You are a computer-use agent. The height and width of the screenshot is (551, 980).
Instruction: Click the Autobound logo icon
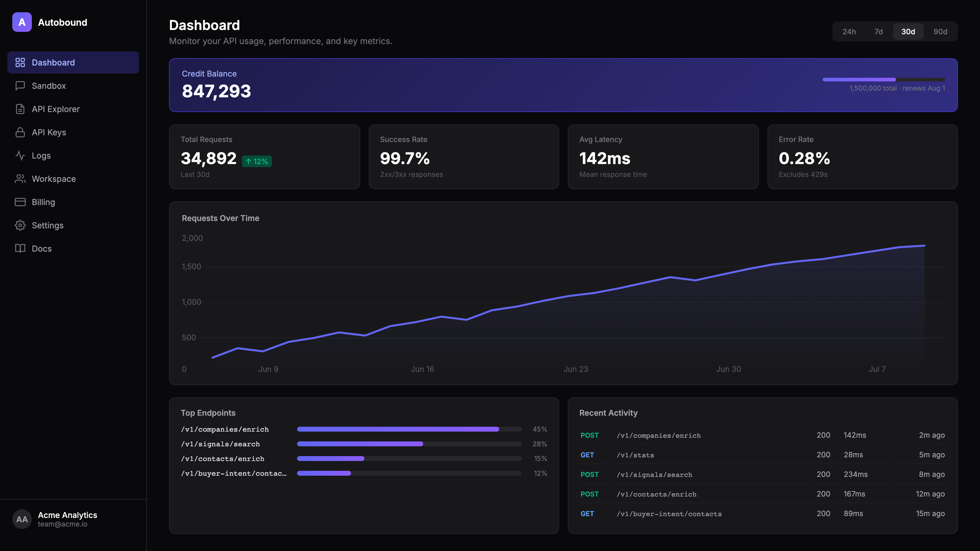click(22, 22)
